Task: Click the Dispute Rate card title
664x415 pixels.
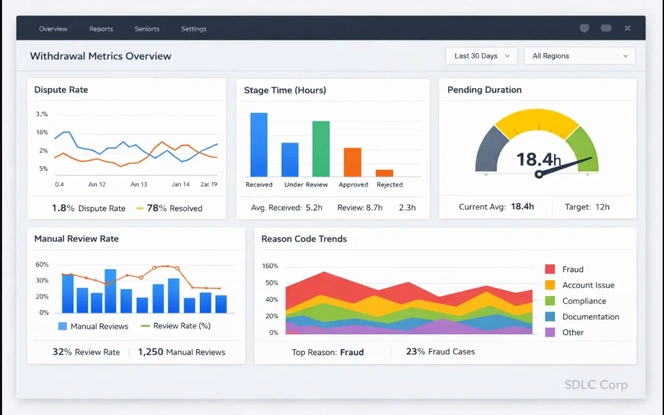Action: (61, 90)
